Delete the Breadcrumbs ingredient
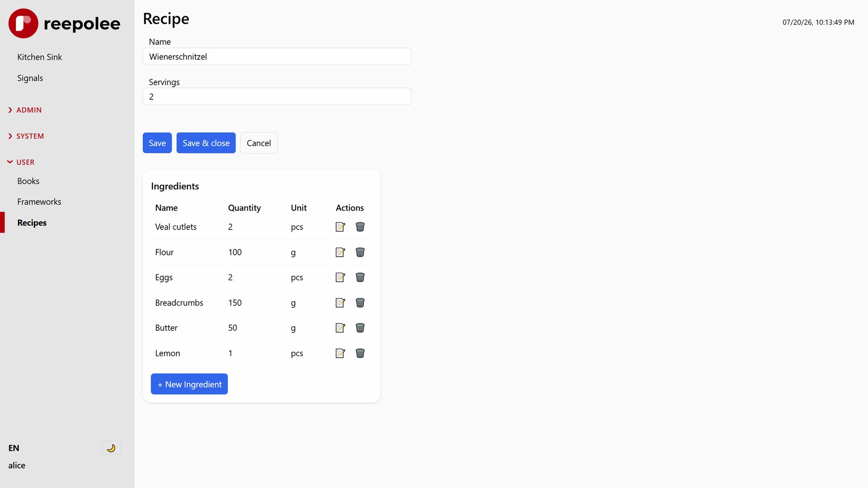 point(360,303)
